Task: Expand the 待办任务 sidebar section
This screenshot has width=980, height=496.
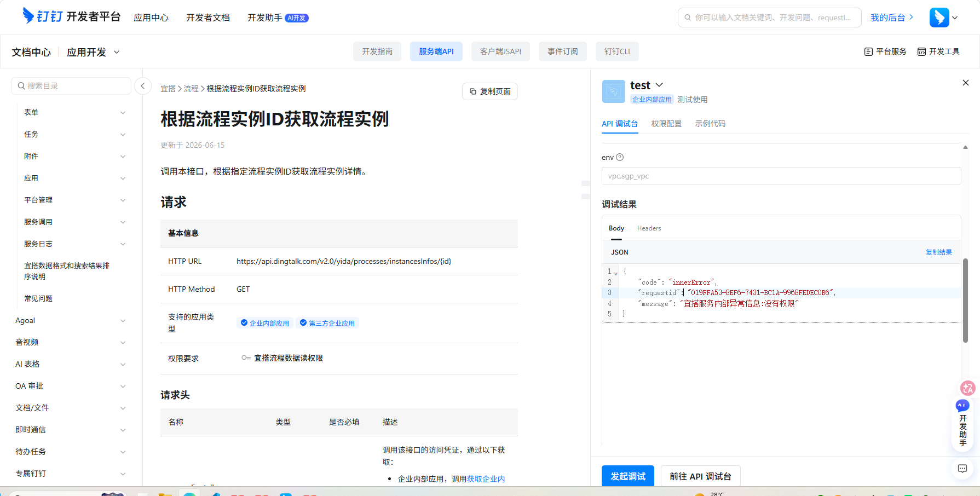Action: click(x=123, y=452)
